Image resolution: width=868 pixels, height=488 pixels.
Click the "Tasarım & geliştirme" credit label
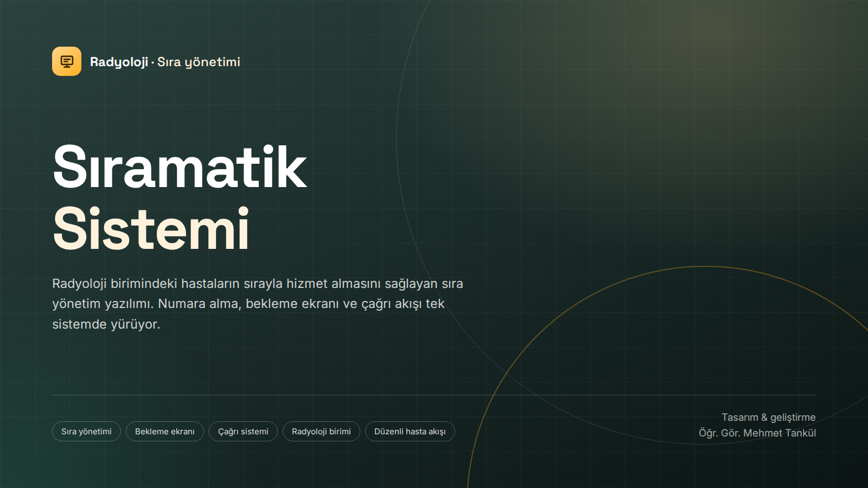pyautogui.click(x=769, y=417)
